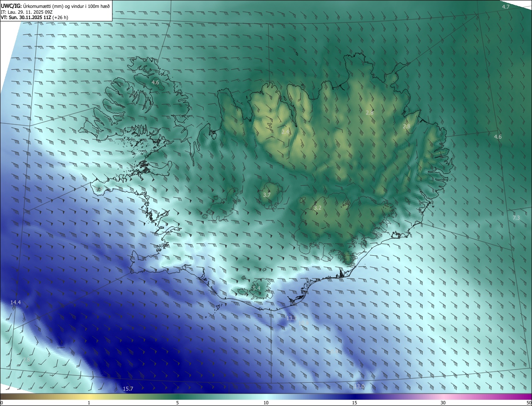Click the 5 tick on the color scale
The height and width of the screenshot is (406, 532).
point(177,403)
